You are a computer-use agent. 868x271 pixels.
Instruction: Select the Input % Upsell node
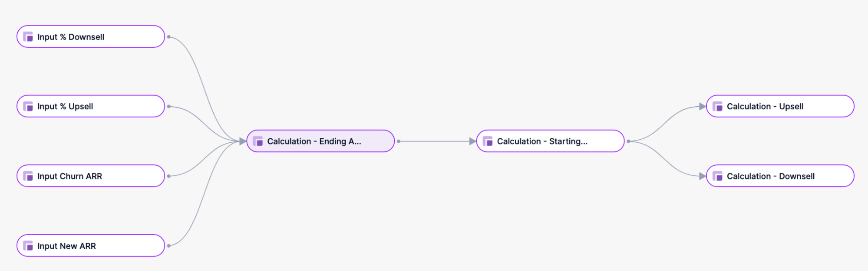(x=91, y=106)
